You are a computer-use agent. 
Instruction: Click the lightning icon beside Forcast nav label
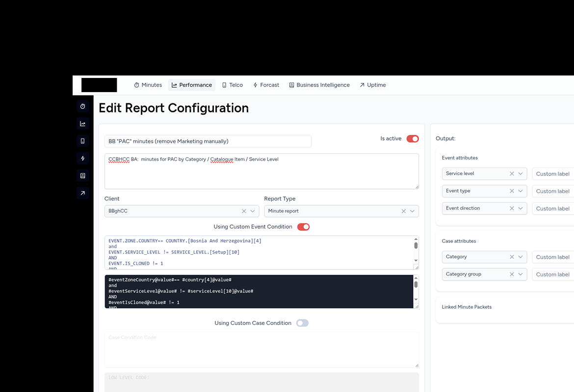pos(256,85)
